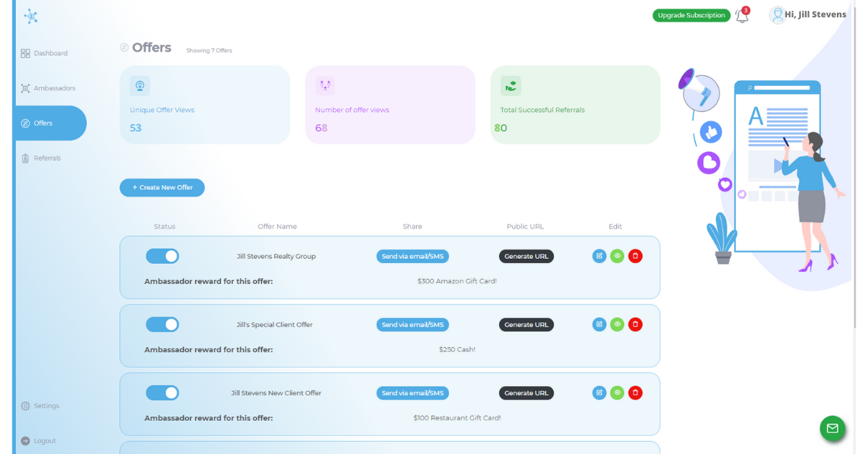The width and height of the screenshot is (868, 454).
Task: Preview the Jill Stevens New Client Offer
Action: tap(617, 393)
